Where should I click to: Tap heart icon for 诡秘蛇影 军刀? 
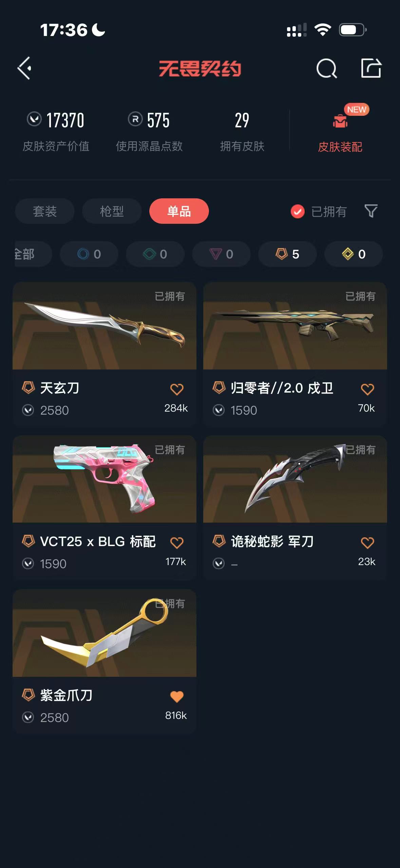click(367, 543)
